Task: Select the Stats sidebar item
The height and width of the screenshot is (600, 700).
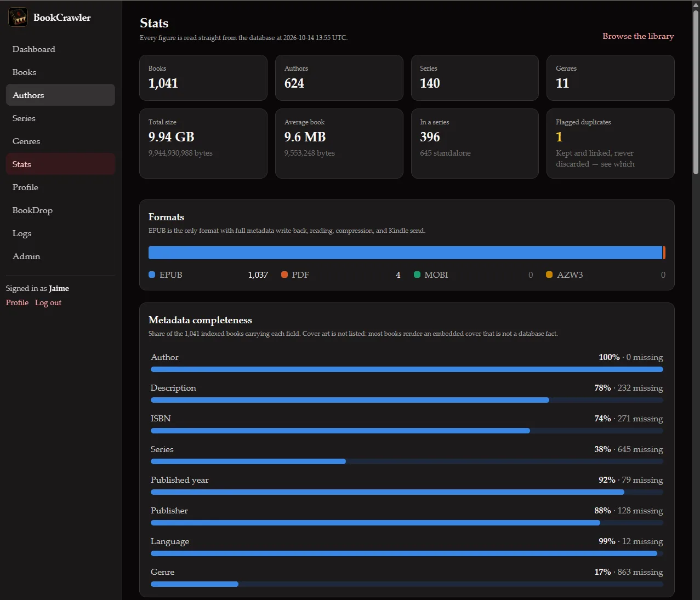Action: tap(60, 164)
